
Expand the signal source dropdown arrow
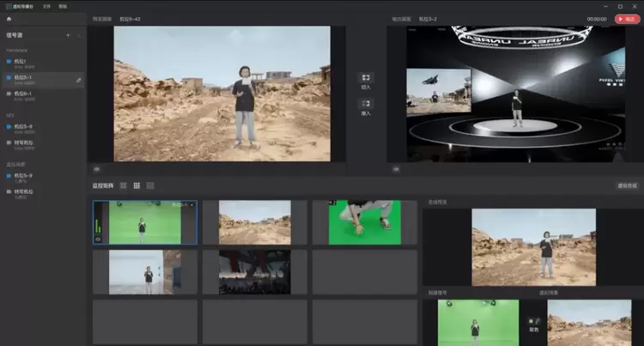79,35
